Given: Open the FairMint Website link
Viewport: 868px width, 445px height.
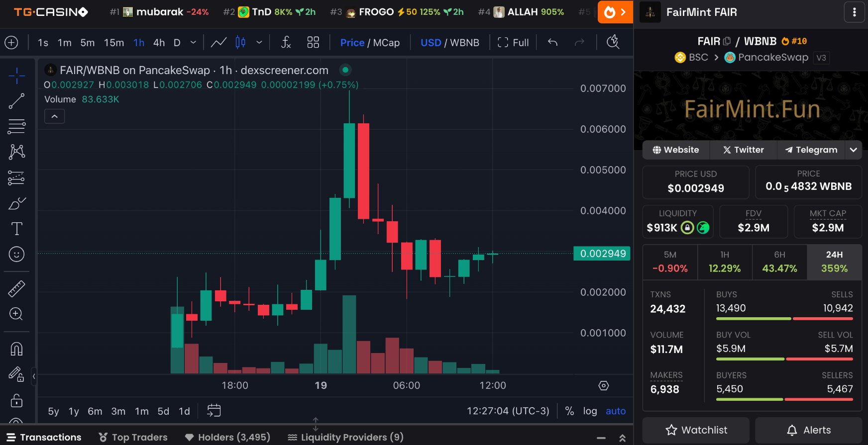Looking at the screenshot, I should [x=676, y=150].
